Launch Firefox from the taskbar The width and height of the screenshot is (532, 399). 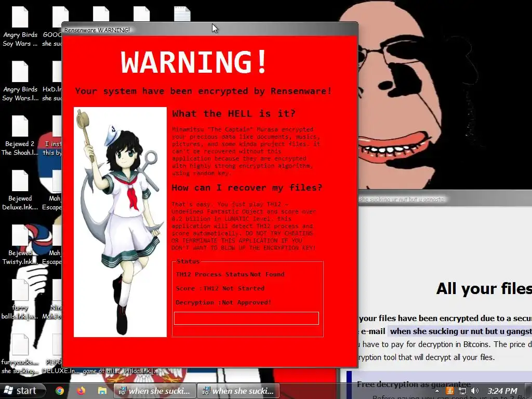81,391
